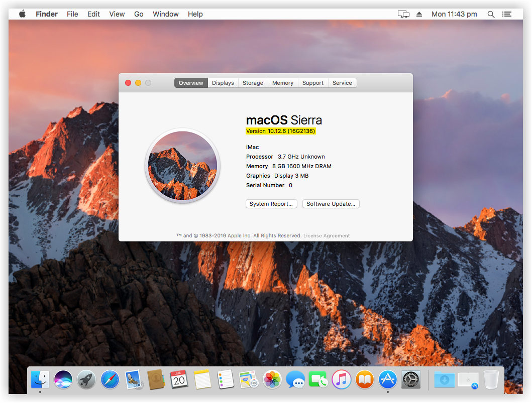Open white disk item with App Store badge

tap(468, 380)
